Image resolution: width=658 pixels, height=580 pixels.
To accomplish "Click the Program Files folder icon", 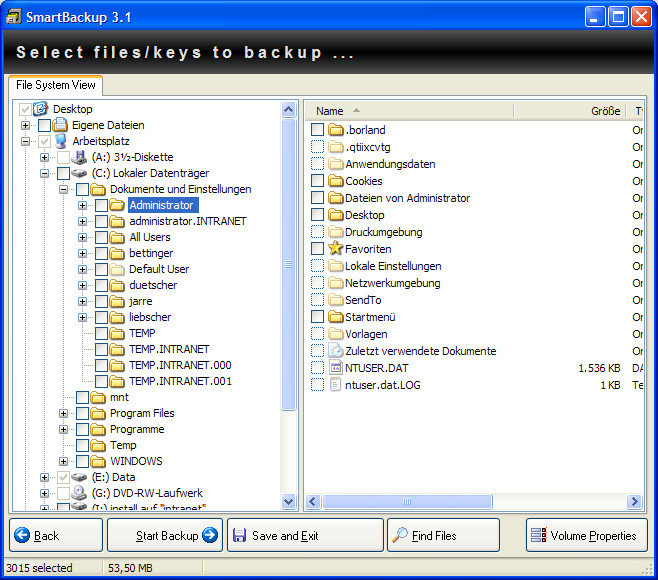I will (98, 413).
